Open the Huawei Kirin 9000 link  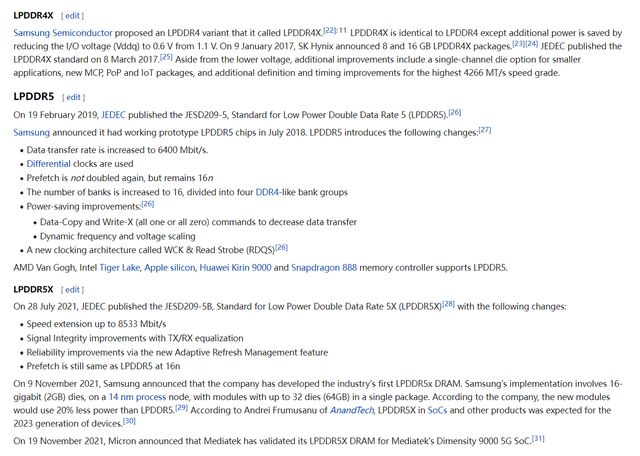click(235, 267)
